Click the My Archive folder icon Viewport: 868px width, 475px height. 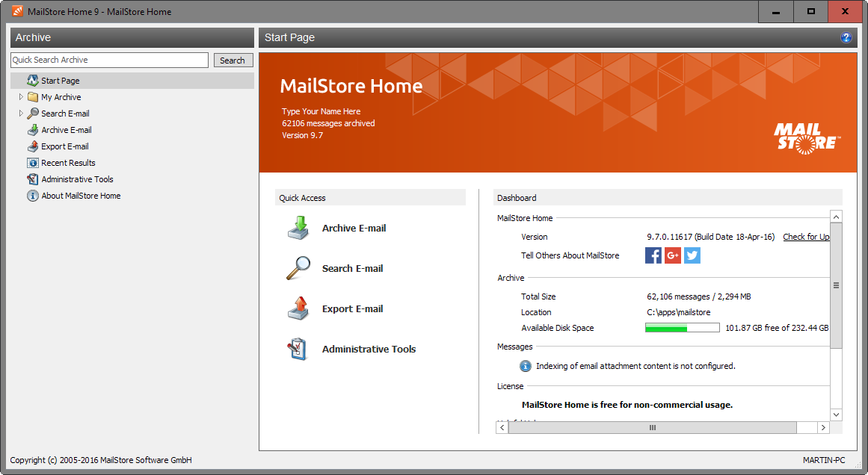click(33, 97)
